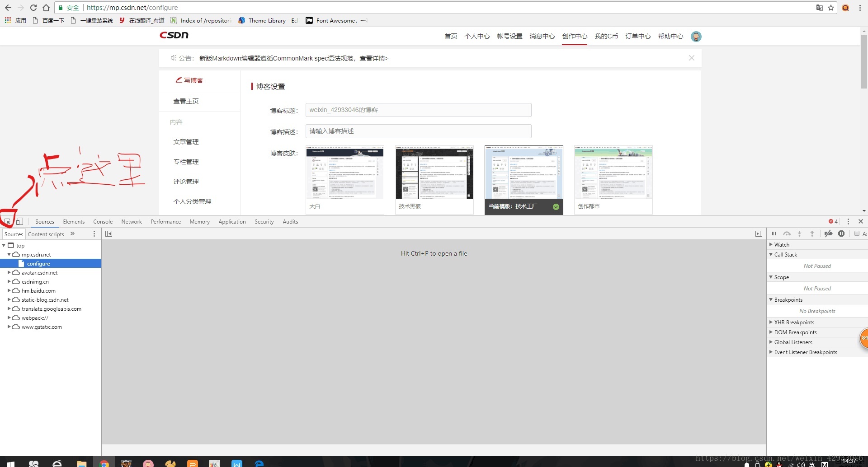Switch to the Elements tab

(74, 222)
